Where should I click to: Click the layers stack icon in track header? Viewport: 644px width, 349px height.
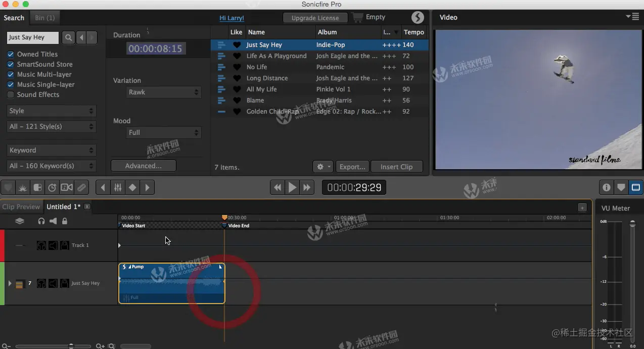click(19, 221)
